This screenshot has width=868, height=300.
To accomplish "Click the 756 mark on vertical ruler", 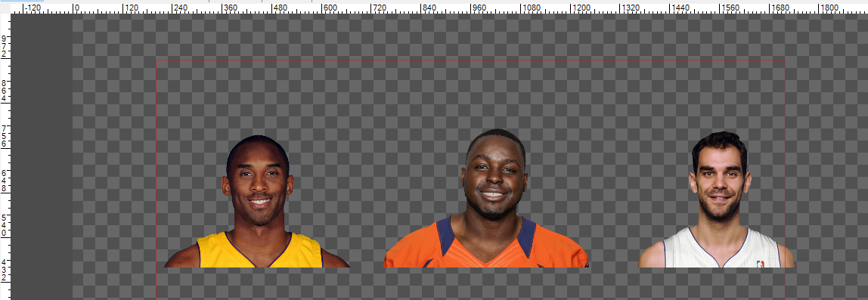I will [x=5, y=135].
